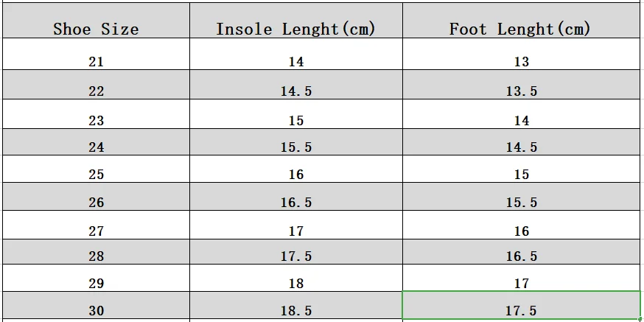644x322 pixels.
Task: Click insole length cell for size 23
Action: click(x=295, y=120)
